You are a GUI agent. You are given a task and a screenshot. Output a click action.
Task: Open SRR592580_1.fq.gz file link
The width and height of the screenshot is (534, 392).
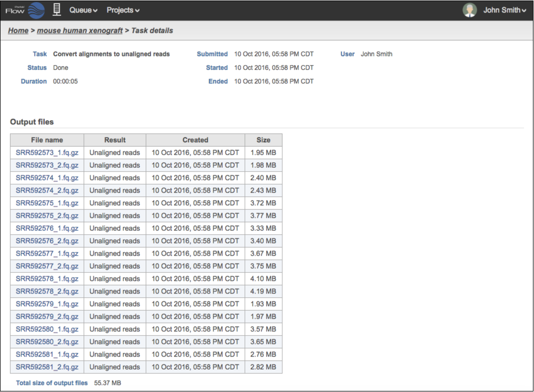pos(47,329)
